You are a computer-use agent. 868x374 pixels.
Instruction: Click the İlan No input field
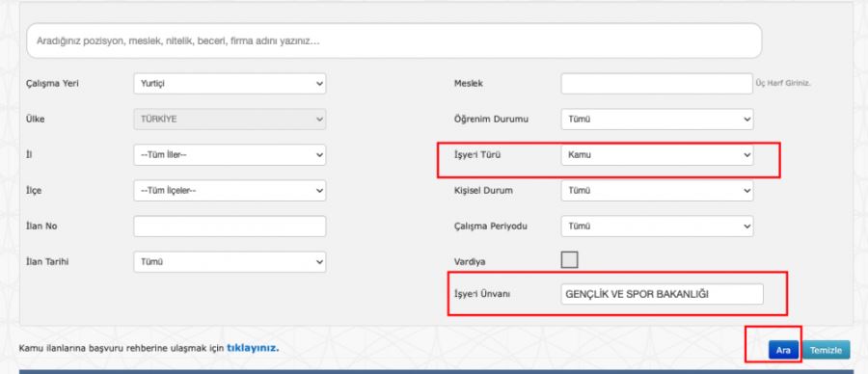[x=230, y=227]
